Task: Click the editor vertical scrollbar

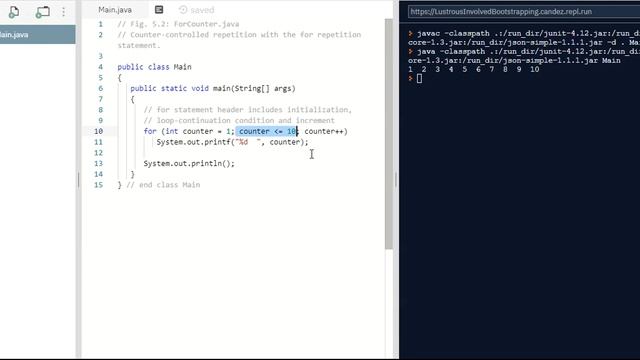Action: coord(389,134)
